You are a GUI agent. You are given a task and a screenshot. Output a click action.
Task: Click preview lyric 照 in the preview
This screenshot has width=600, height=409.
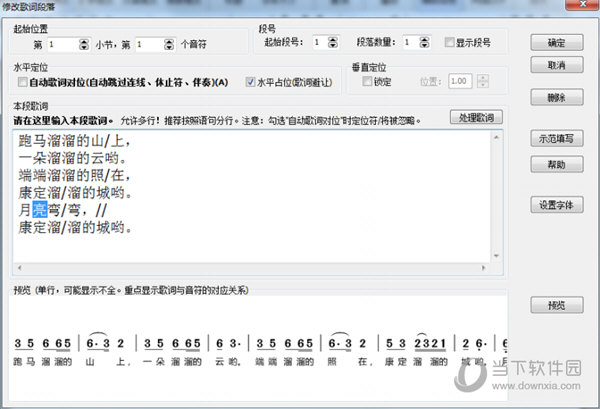(332, 362)
